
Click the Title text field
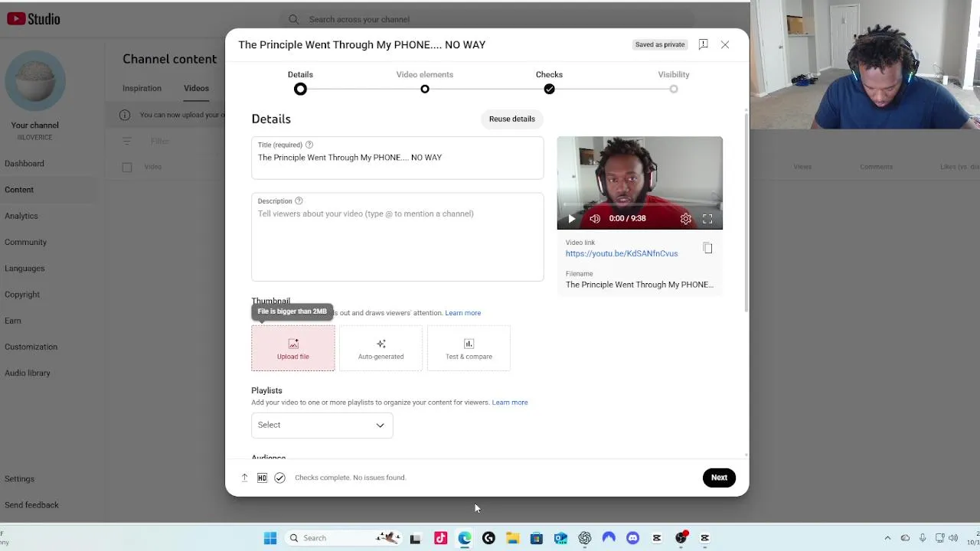click(397, 158)
